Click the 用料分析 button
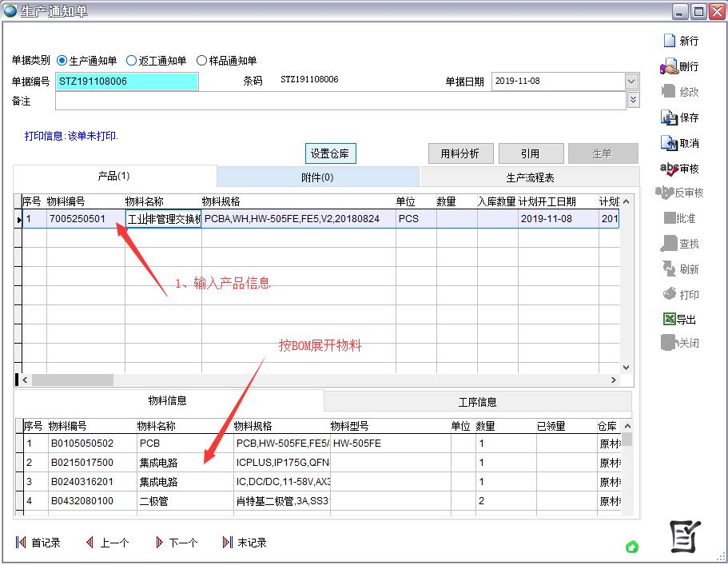Viewport: 728px width, 565px height. pos(460,153)
